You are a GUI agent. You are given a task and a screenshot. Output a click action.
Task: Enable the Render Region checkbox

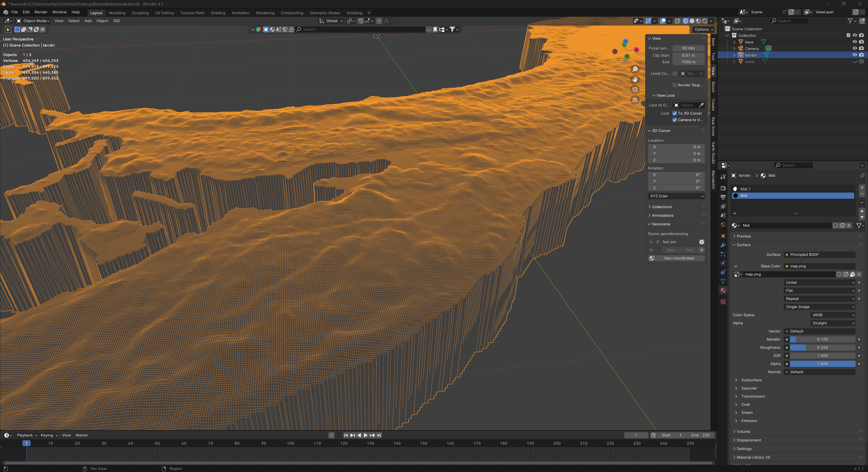[x=675, y=85]
